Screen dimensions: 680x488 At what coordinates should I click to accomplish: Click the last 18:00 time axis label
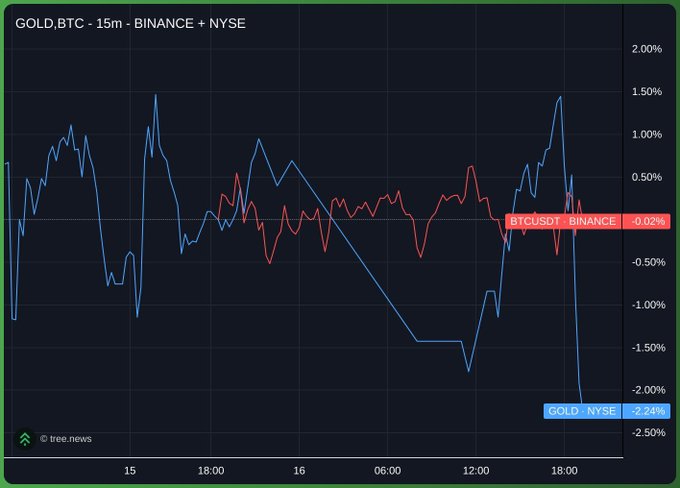click(564, 471)
